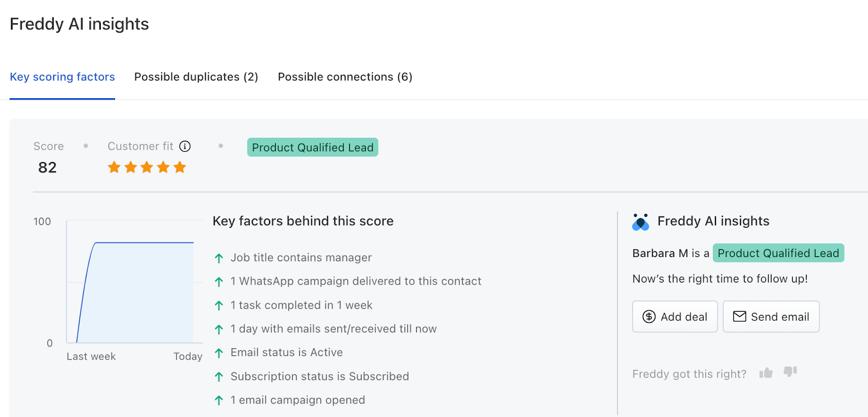
Task: Click arrow next to Subscription status factor
Action: [219, 377]
